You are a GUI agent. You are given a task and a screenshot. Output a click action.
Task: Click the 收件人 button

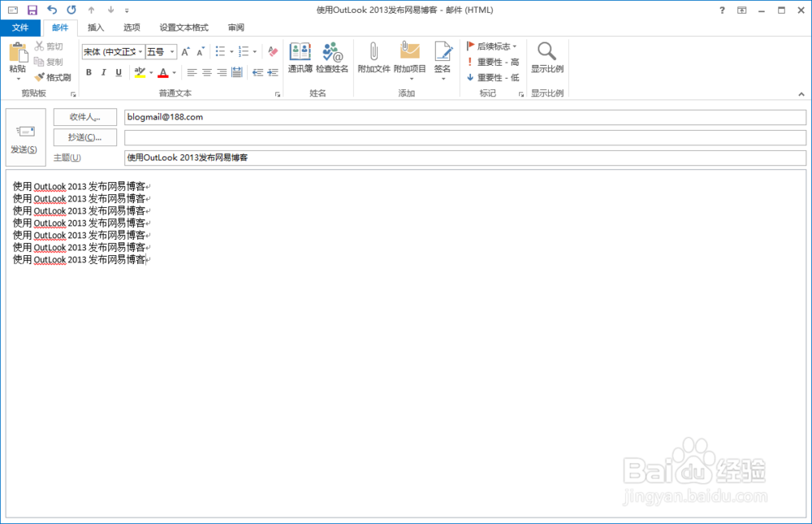point(85,117)
